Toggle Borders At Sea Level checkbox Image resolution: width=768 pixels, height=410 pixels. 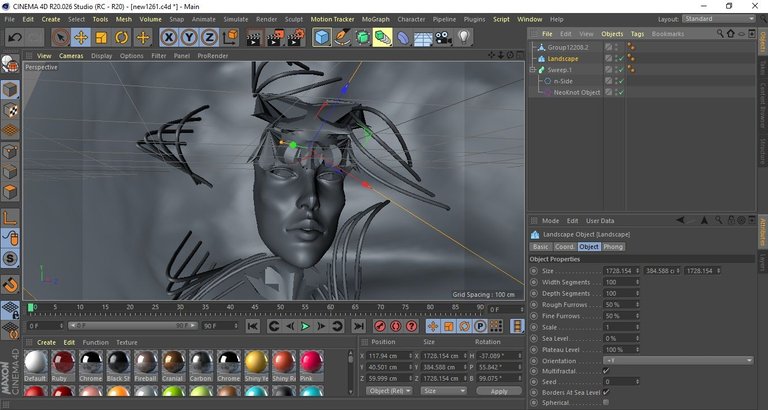tap(606, 392)
